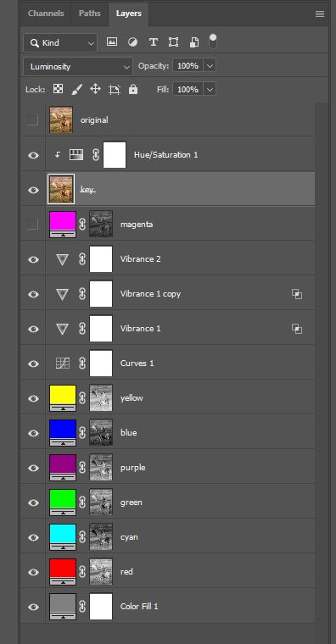Lock image pixels brush icon
Viewport: 336px width, 644px height.
[x=76, y=89]
